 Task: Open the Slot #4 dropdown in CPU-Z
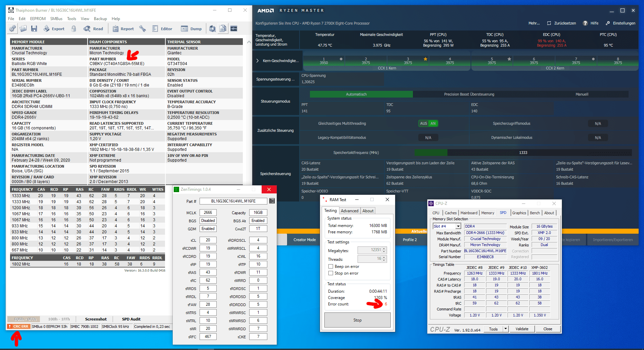coord(458,226)
